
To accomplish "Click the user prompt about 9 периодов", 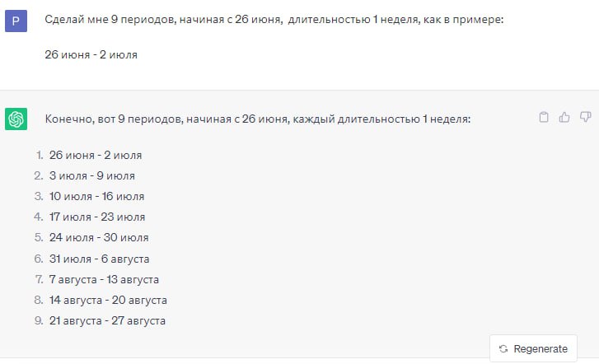I will (274, 20).
